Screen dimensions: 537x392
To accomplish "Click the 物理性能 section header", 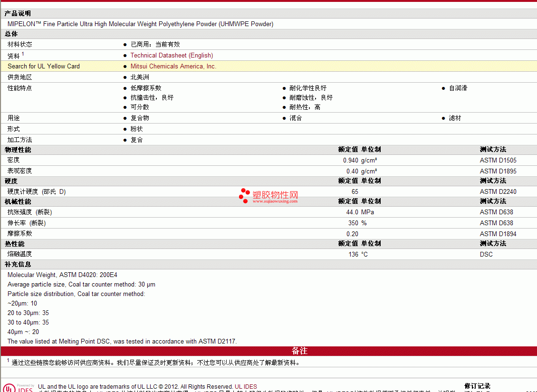I will click(x=18, y=150).
